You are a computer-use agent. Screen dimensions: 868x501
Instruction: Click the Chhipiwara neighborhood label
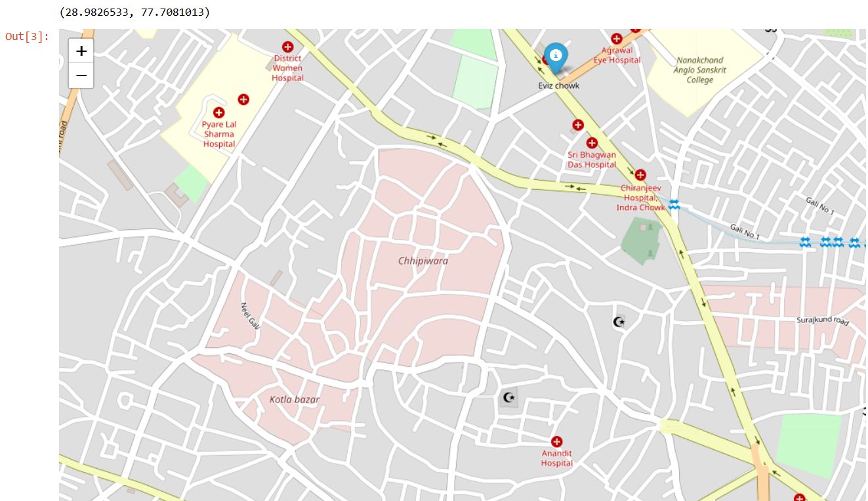click(x=423, y=261)
